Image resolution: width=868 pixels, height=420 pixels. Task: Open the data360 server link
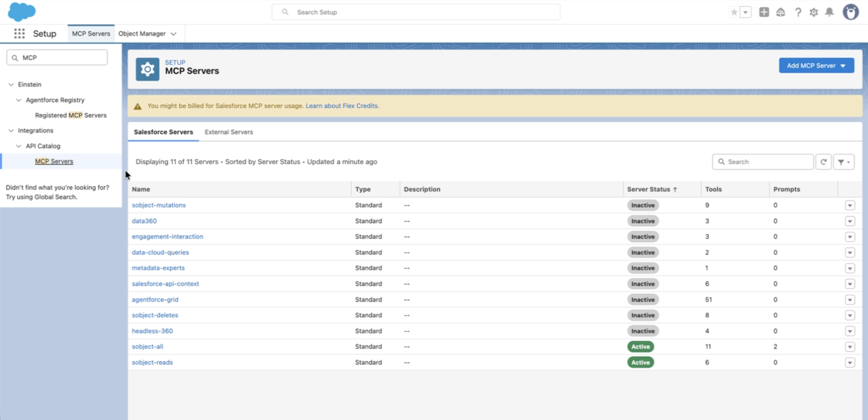tap(144, 221)
